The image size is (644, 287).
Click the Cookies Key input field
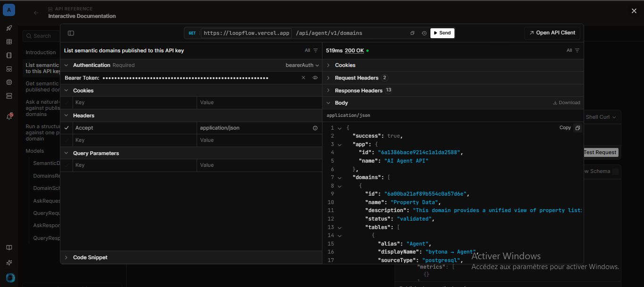[x=135, y=102]
